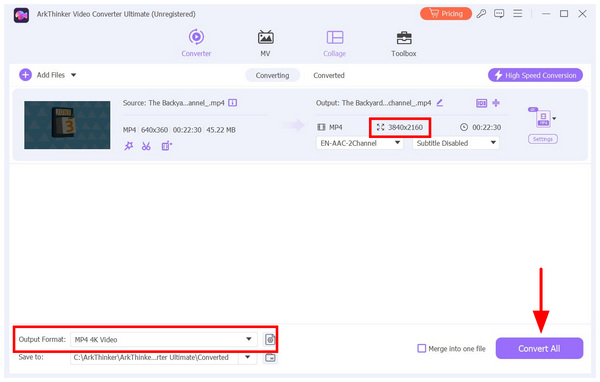Open the hamburger menu
This screenshot has width=600, height=382.
click(x=517, y=14)
